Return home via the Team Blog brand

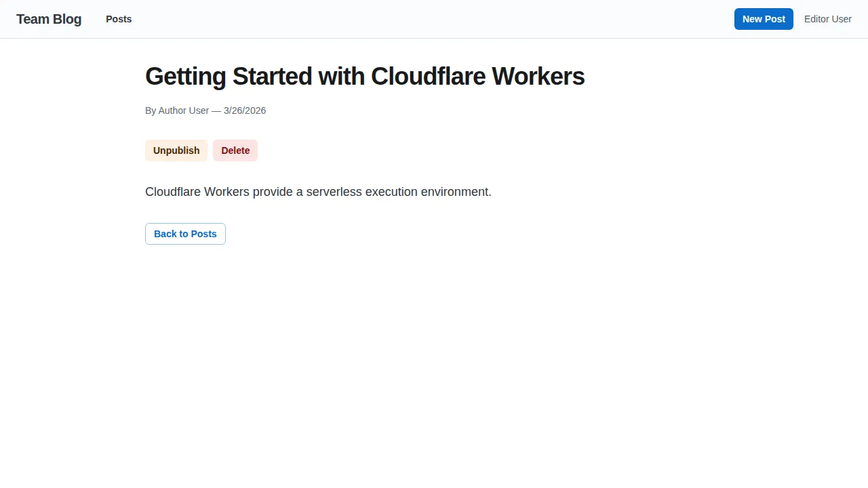pyautogui.click(x=49, y=19)
